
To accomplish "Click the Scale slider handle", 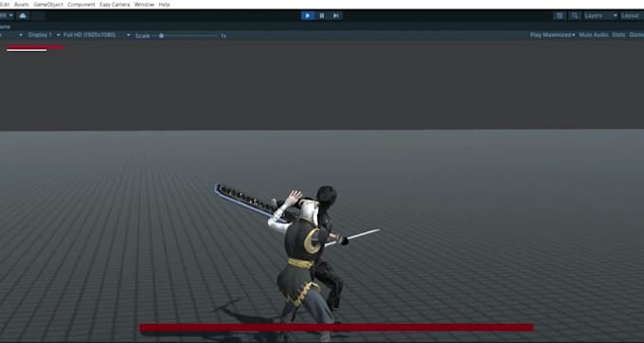I will point(161,36).
